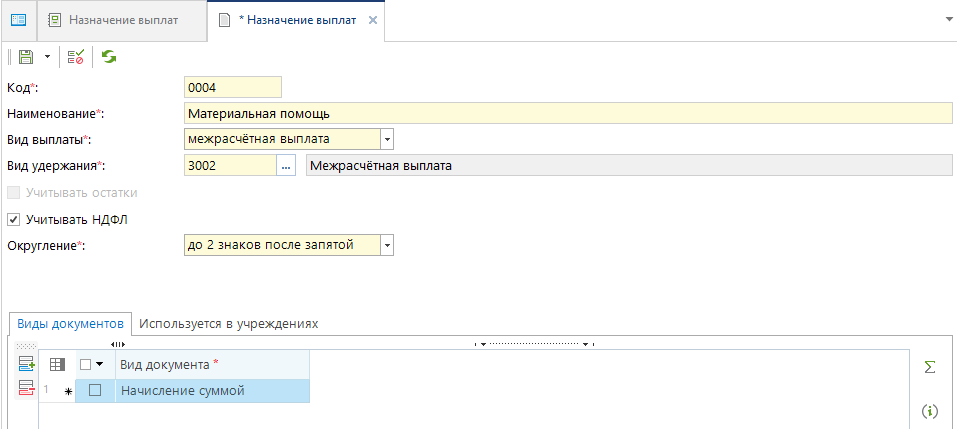Image resolution: width=957 pixels, height=429 pixels.
Task: Click the Наименование input field
Action: coord(567,113)
